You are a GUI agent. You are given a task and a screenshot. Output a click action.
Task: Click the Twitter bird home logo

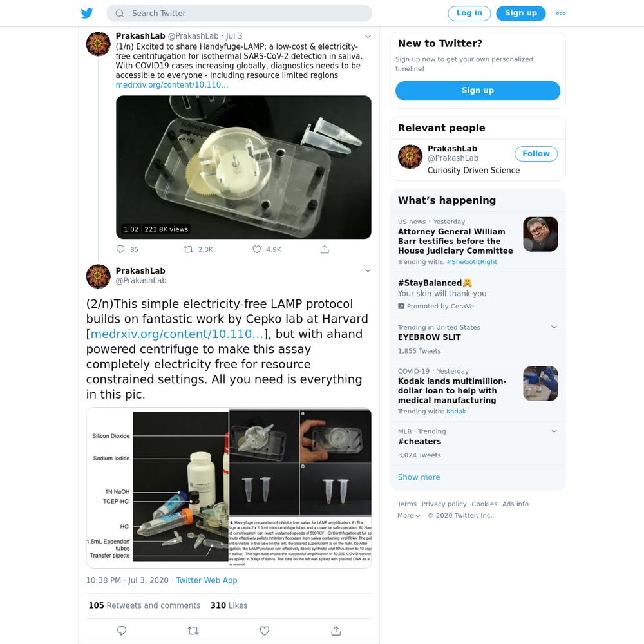tap(87, 13)
